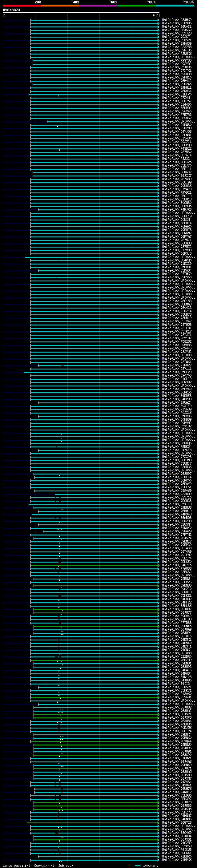Viewport: 197px width, 868px height.
Task: Select the UniRef100_A0C641 hit label
Action: [x=176, y=853]
